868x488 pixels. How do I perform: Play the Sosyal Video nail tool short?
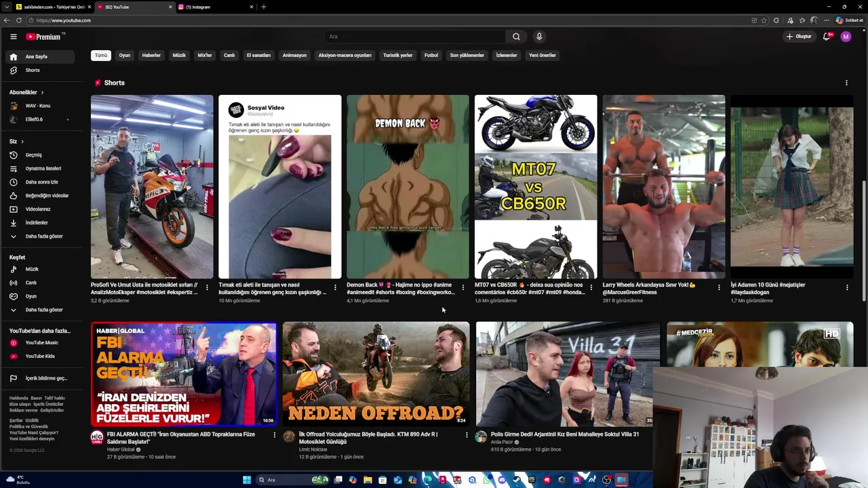(x=280, y=186)
